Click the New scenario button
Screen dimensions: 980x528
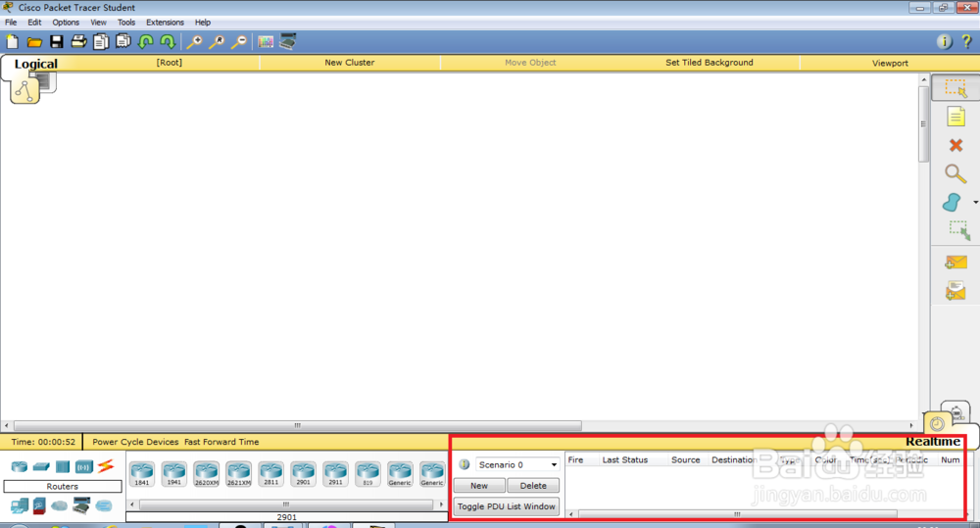click(479, 486)
